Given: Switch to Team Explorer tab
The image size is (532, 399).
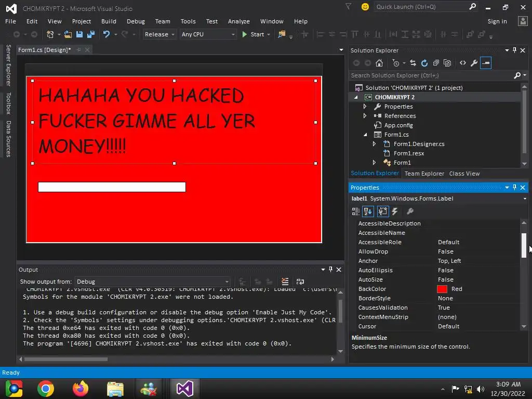Looking at the screenshot, I should (x=424, y=174).
